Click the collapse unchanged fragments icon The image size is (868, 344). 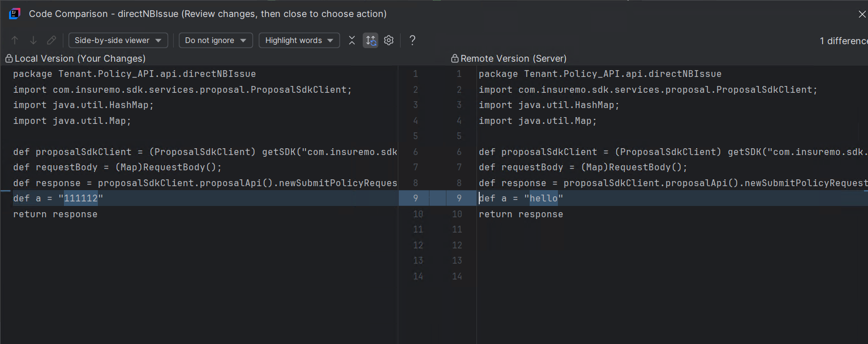click(352, 40)
